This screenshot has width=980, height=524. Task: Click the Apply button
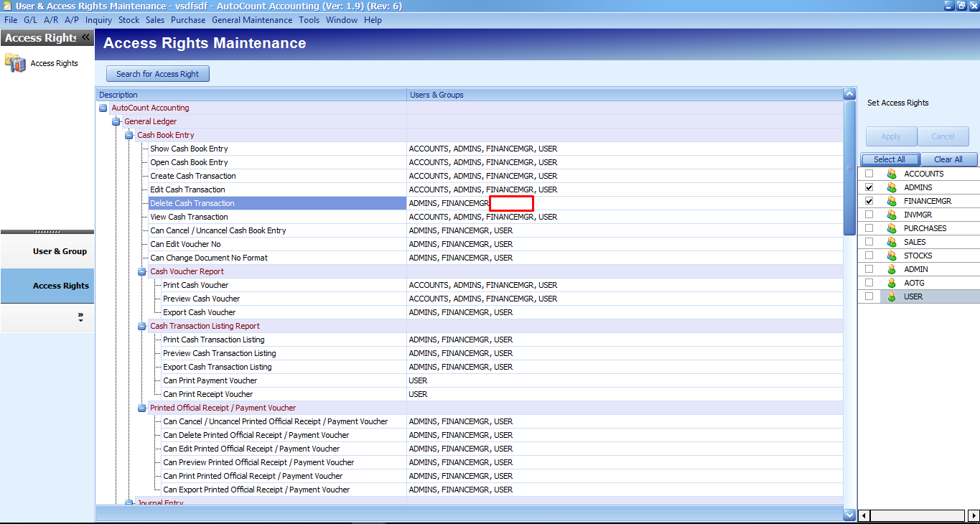click(x=891, y=136)
